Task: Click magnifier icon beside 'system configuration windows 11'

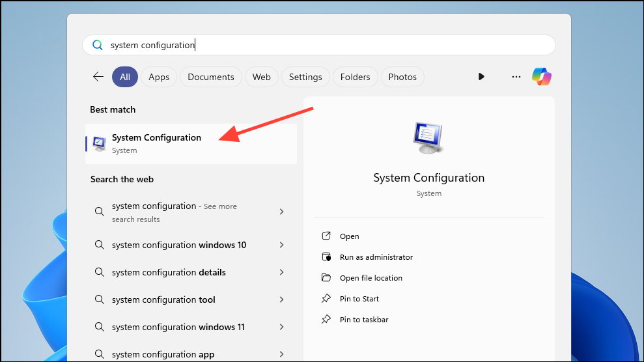Action: tap(100, 327)
